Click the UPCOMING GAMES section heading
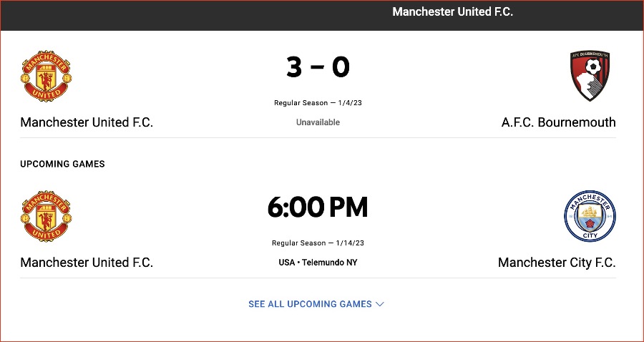 click(62, 164)
